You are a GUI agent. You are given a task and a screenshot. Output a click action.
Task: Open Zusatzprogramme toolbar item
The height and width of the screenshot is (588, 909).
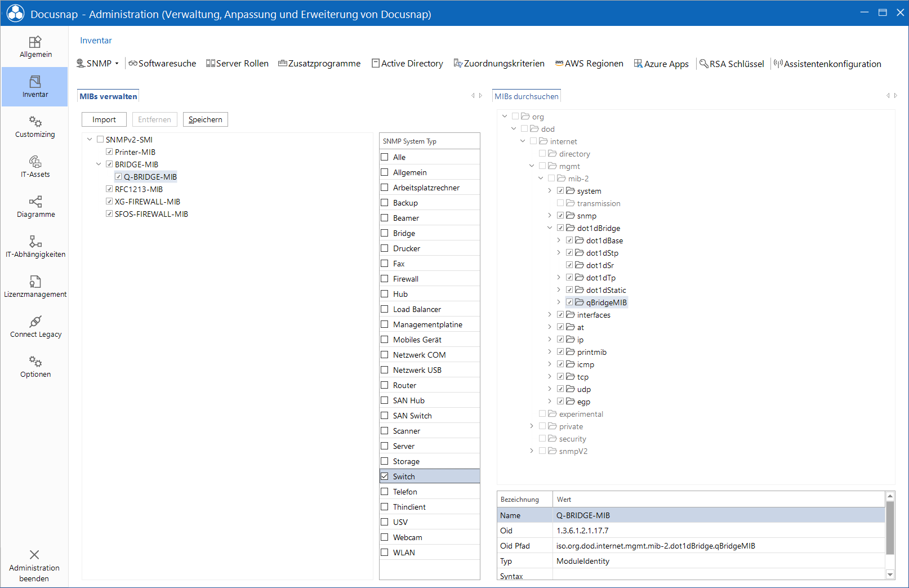coord(319,64)
